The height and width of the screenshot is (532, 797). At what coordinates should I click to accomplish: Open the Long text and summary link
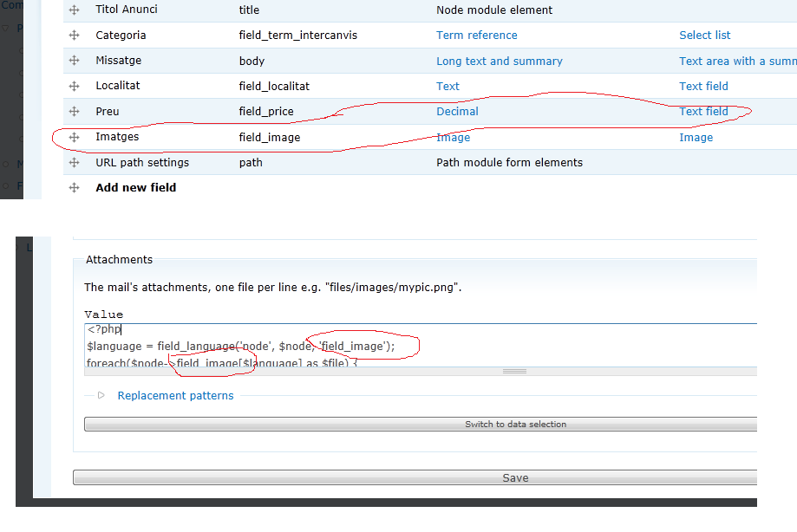click(x=500, y=61)
